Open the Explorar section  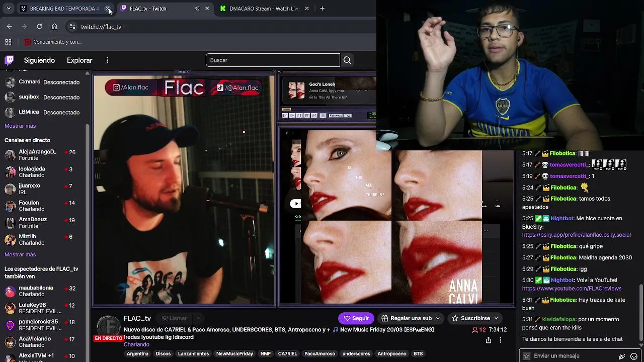(x=79, y=60)
